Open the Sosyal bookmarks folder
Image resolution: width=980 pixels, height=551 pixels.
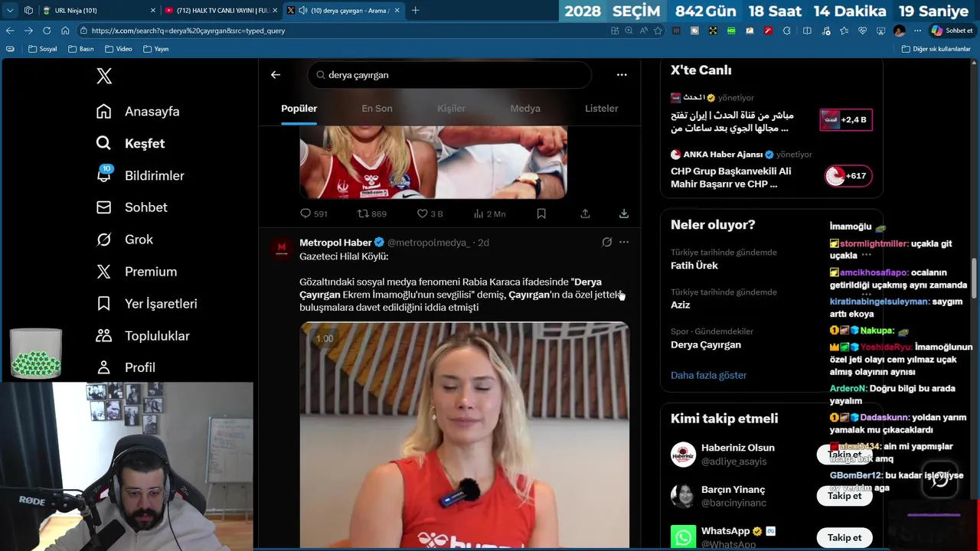coord(43,49)
